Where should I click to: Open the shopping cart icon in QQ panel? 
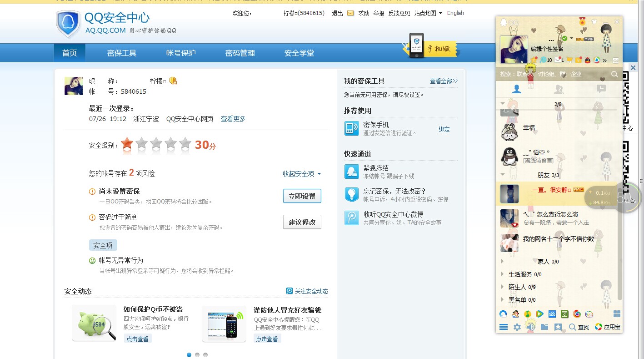point(569,60)
